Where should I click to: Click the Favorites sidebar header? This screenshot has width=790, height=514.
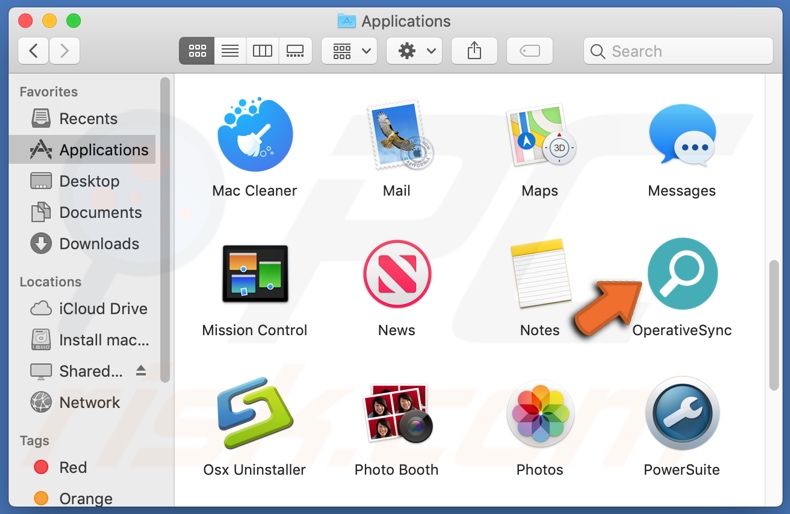click(48, 92)
